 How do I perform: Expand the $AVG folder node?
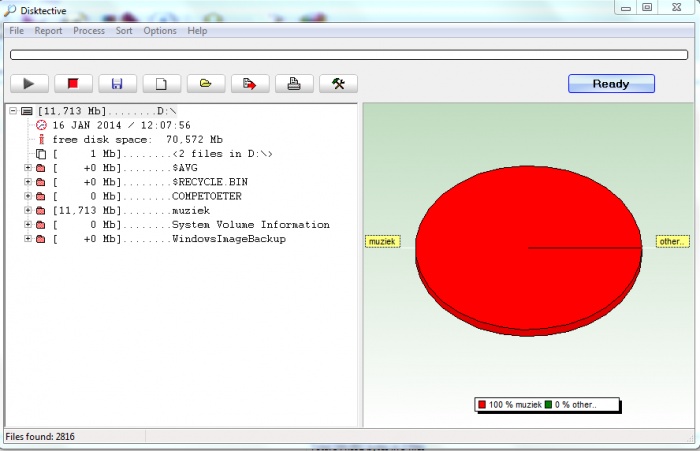(x=28, y=168)
